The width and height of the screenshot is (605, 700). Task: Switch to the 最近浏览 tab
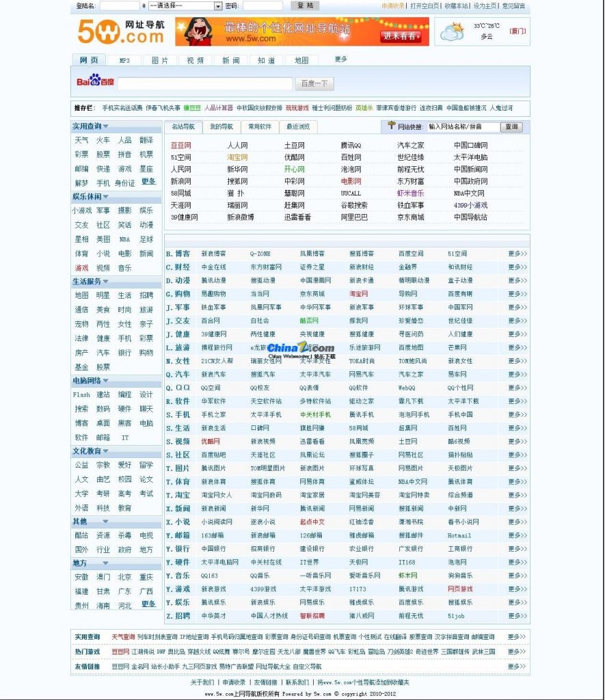click(x=298, y=126)
